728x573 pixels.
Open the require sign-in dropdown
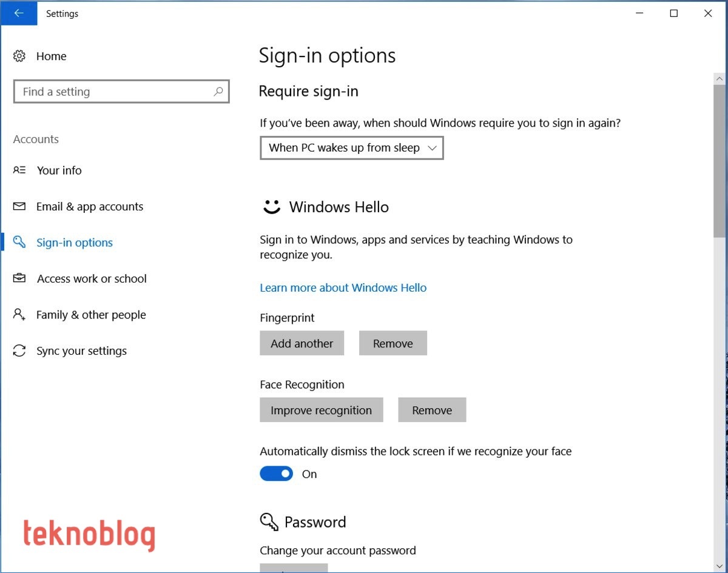pos(351,148)
